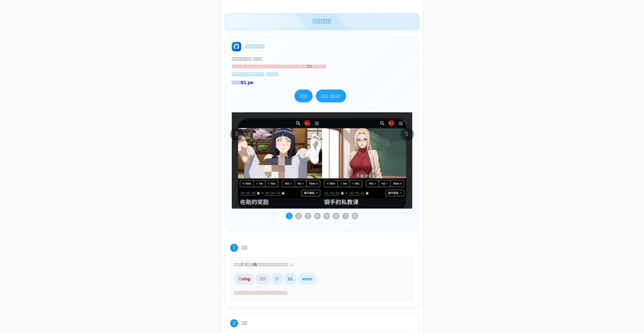Jump to carousel slide 6
Screen dimensions: 644x333
pos(336,216)
